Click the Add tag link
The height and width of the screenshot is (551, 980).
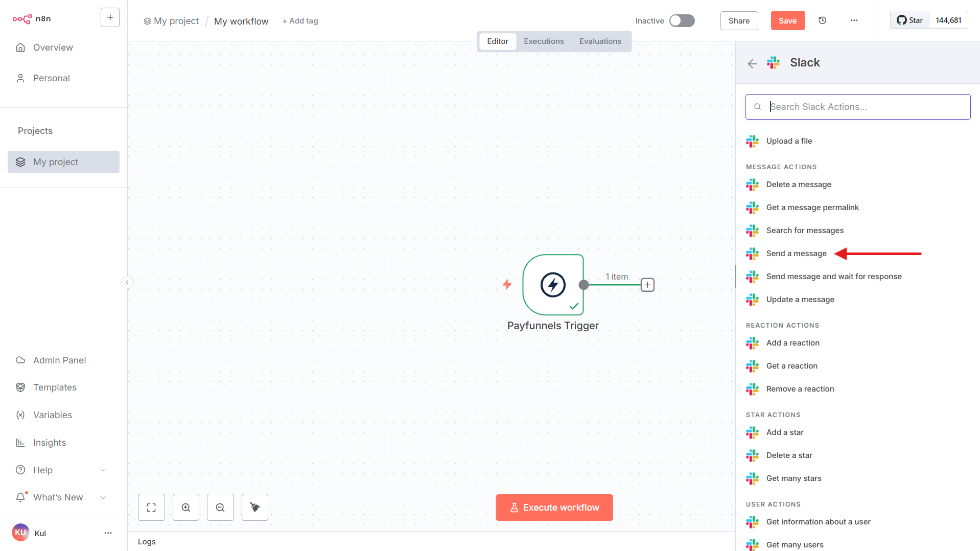click(x=300, y=21)
